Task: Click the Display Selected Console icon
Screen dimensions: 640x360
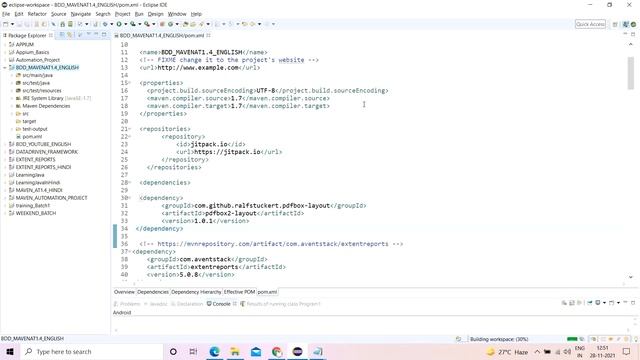Action: pyautogui.click(x=598, y=303)
